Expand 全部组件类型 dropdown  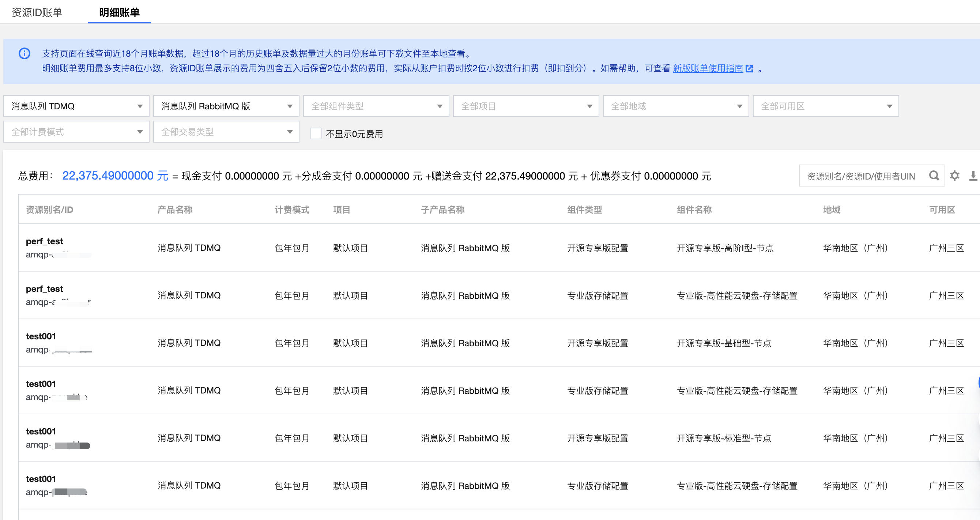(376, 106)
